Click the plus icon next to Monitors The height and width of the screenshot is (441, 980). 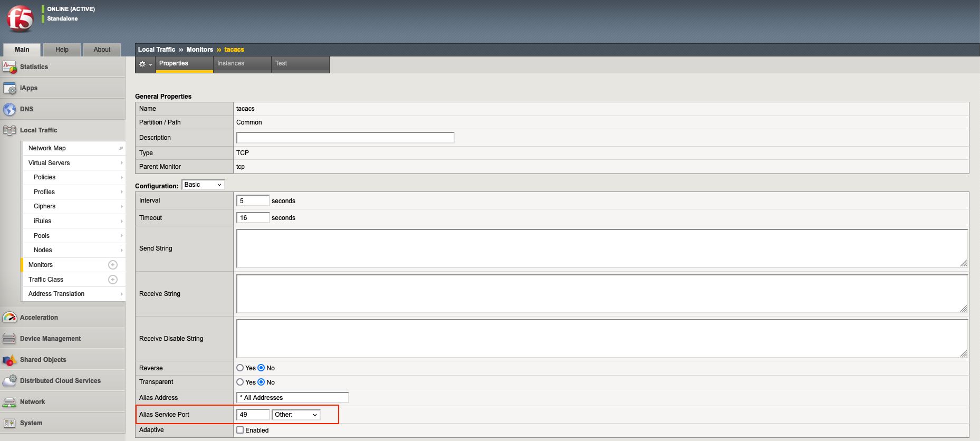point(113,265)
